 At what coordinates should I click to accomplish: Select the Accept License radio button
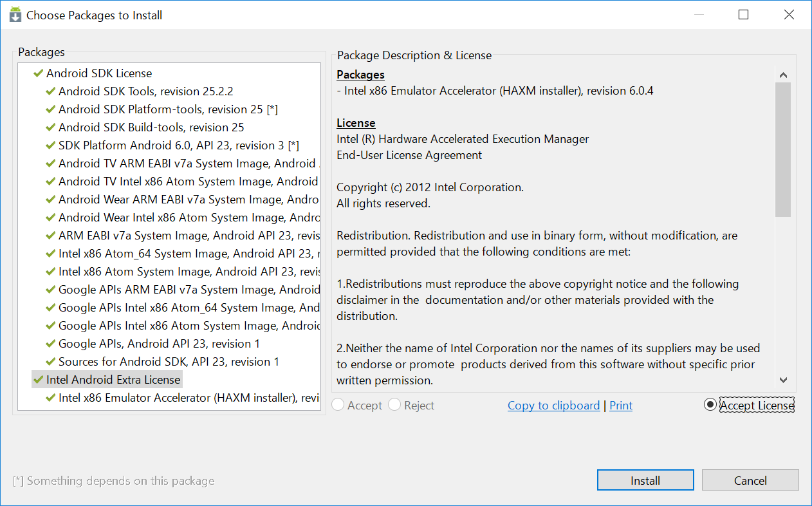pyautogui.click(x=710, y=405)
